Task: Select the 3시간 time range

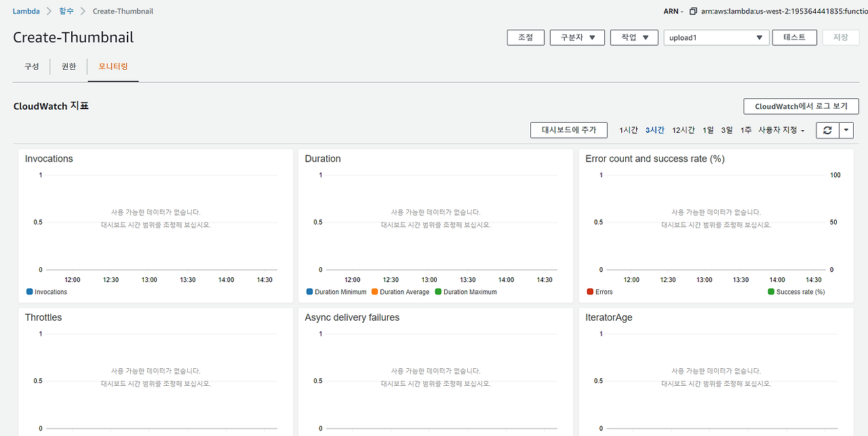Action: [x=654, y=130]
